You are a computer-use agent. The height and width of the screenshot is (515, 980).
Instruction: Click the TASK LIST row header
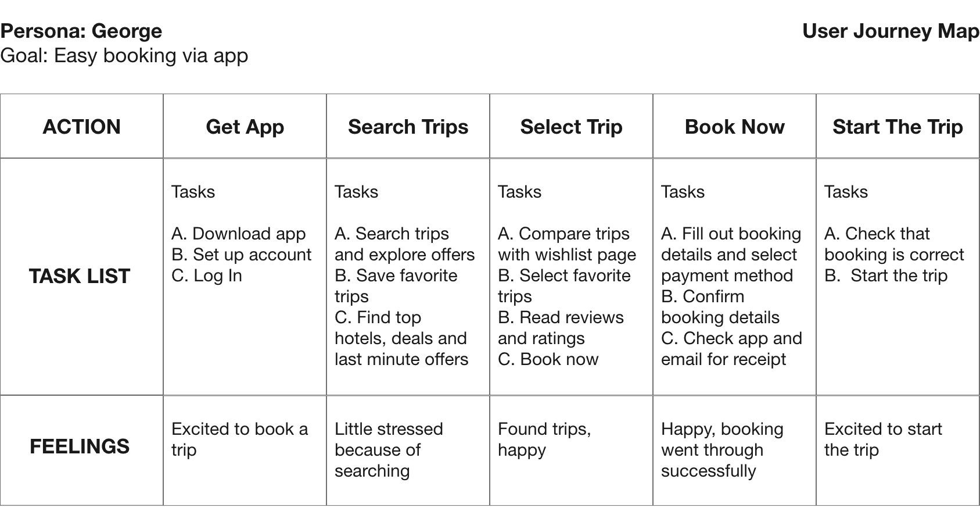point(80,276)
